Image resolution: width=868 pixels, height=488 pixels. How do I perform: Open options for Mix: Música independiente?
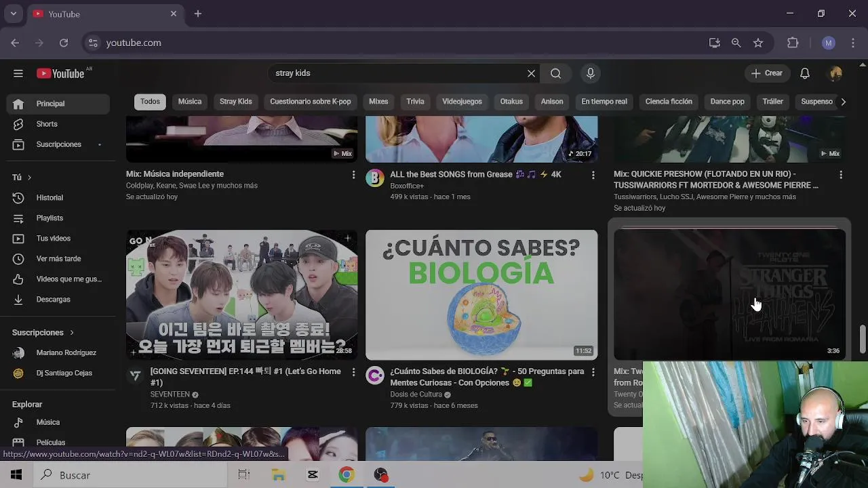353,175
